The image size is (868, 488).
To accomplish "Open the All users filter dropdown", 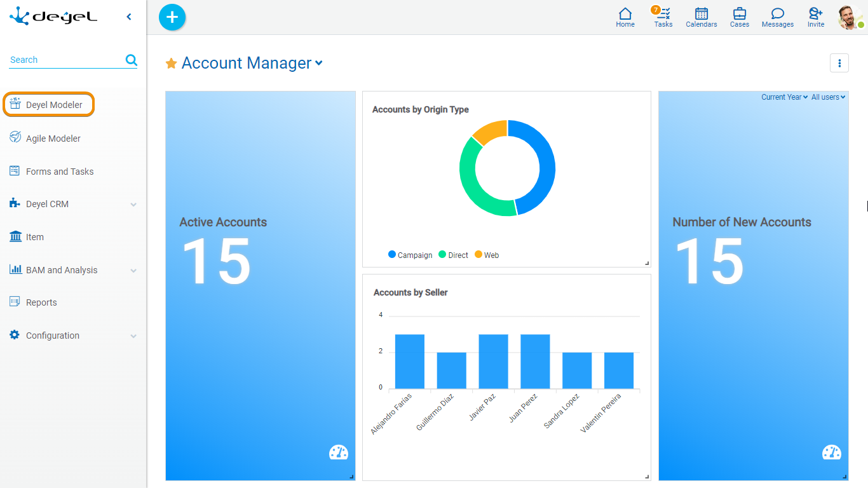I will click(828, 97).
